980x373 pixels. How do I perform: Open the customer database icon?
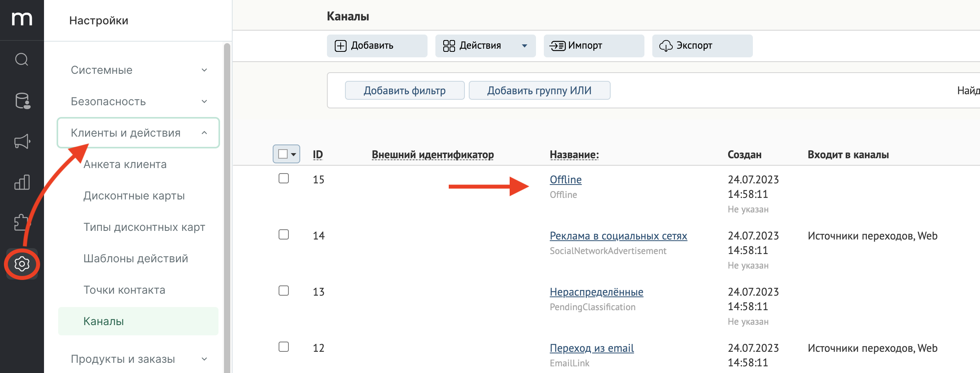22,101
